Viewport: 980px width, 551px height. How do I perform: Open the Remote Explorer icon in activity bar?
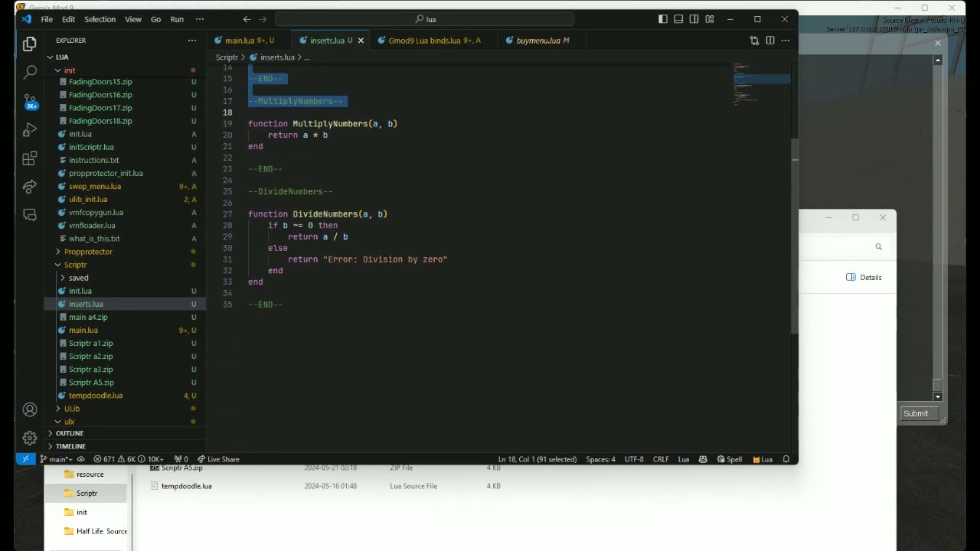30,215
